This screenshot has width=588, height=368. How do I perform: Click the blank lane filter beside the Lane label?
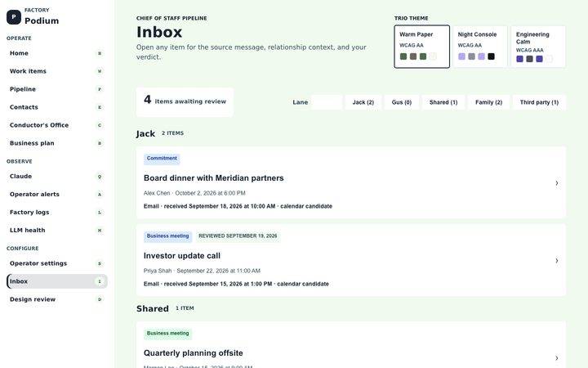tap(327, 102)
